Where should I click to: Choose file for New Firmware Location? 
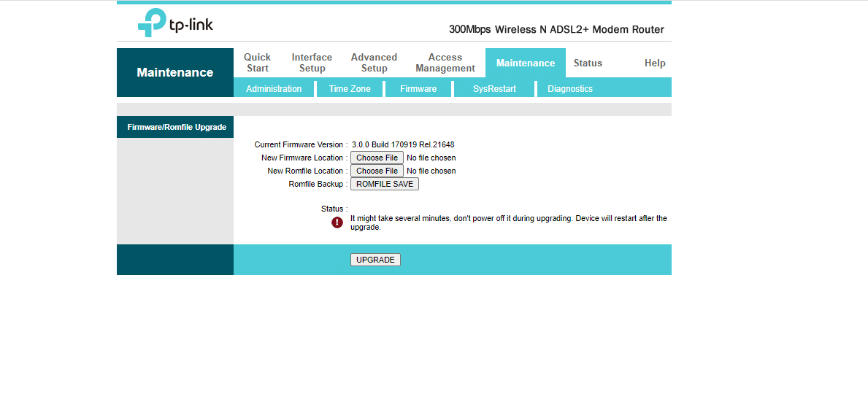[377, 158]
